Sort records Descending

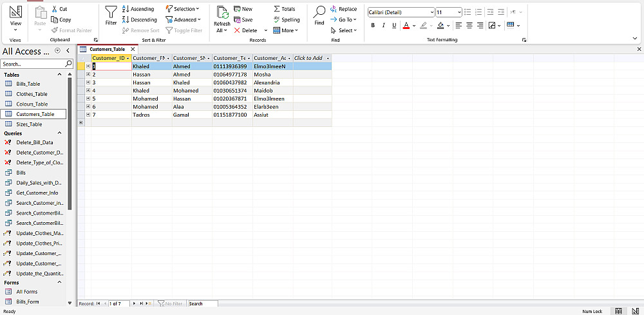click(140, 19)
